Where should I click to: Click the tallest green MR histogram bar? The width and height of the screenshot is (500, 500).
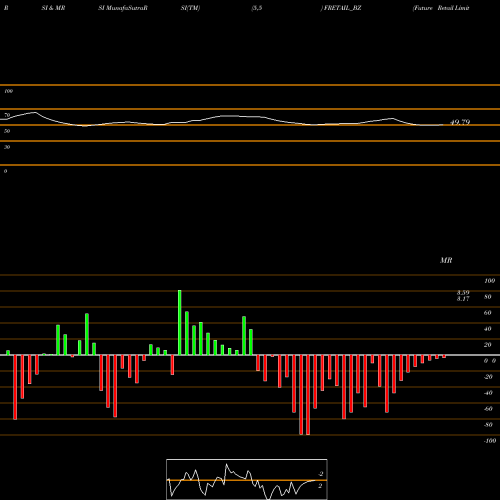[x=180, y=323]
